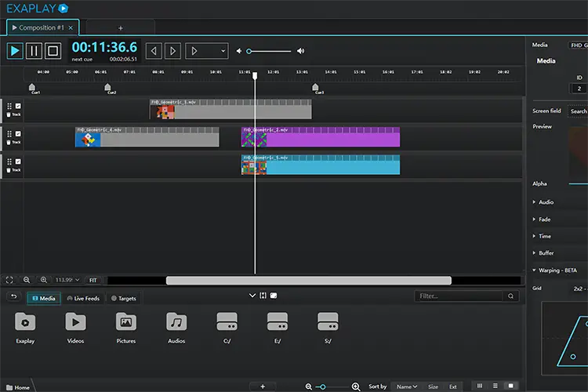
Task: Select the Cue1 marker on the timeline
Action: point(32,88)
